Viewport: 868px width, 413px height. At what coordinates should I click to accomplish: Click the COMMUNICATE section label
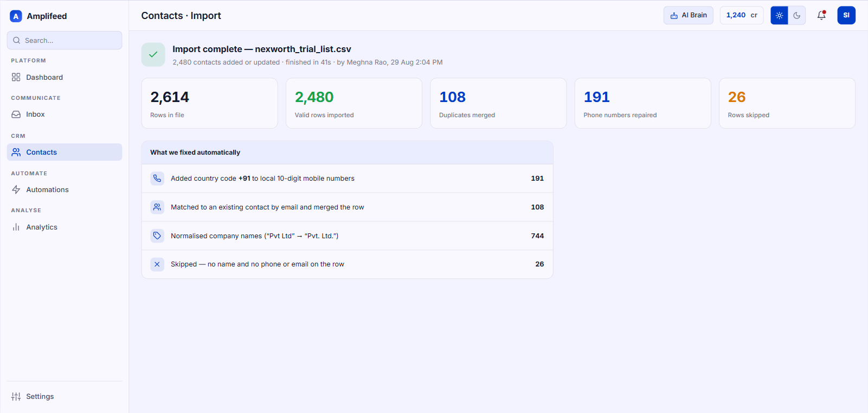(x=36, y=98)
